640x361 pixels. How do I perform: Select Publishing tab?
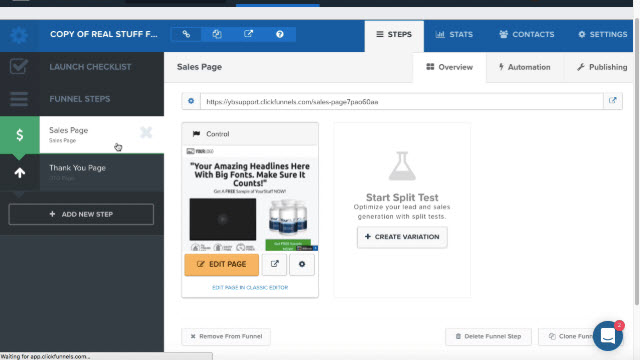(x=602, y=67)
